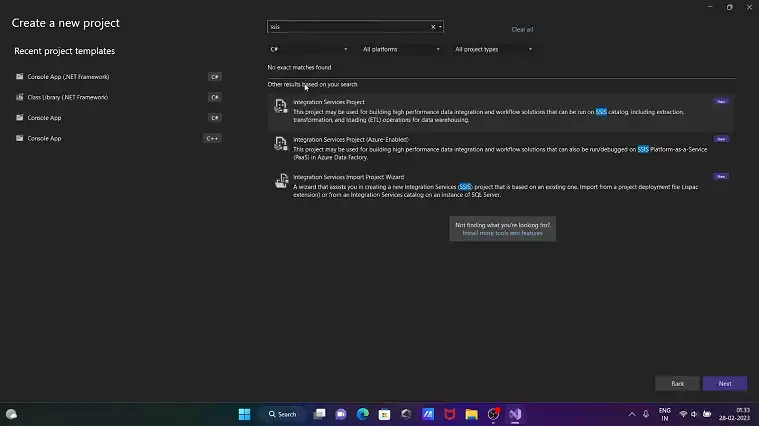Click the taskbar Search box
759x426 pixels.
283,414
